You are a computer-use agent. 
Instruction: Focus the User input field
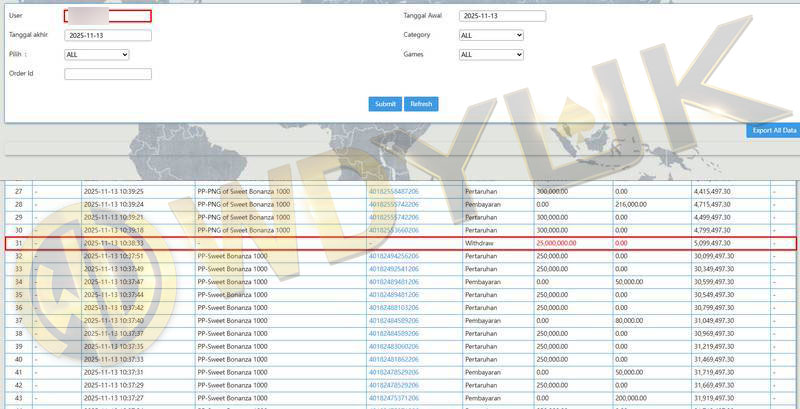(108, 16)
